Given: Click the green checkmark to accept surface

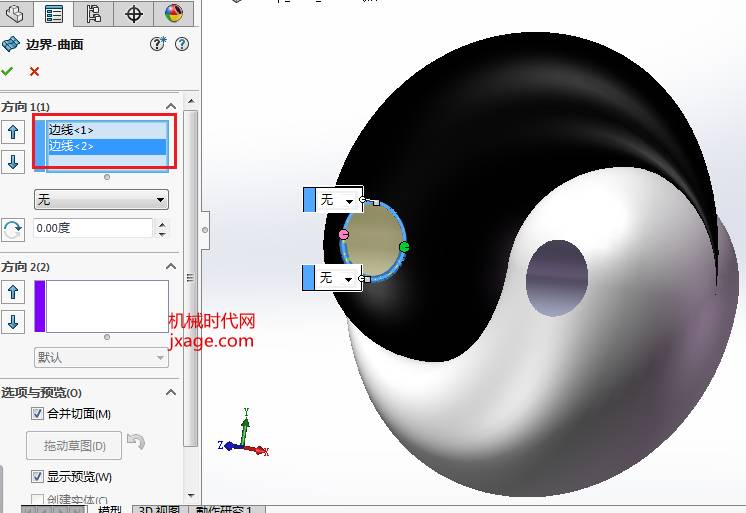Looking at the screenshot, I should (7, 71).
